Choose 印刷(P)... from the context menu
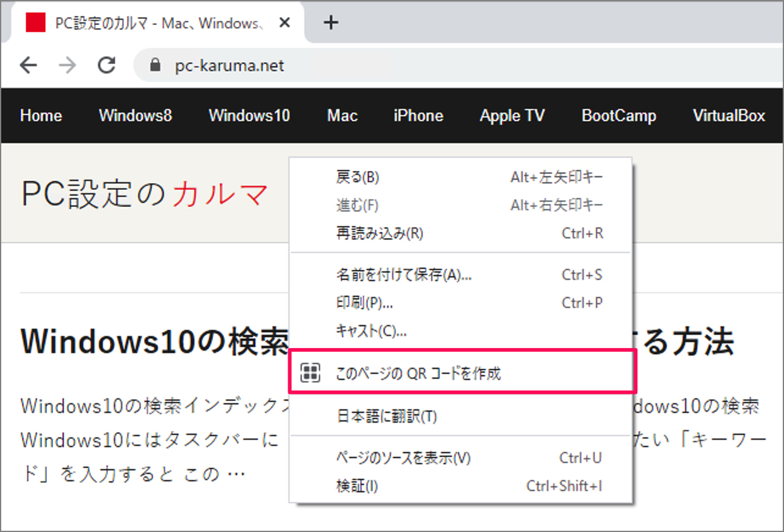Screen dimensions: 784x532 pyautogui.click(x=364, y=303)
